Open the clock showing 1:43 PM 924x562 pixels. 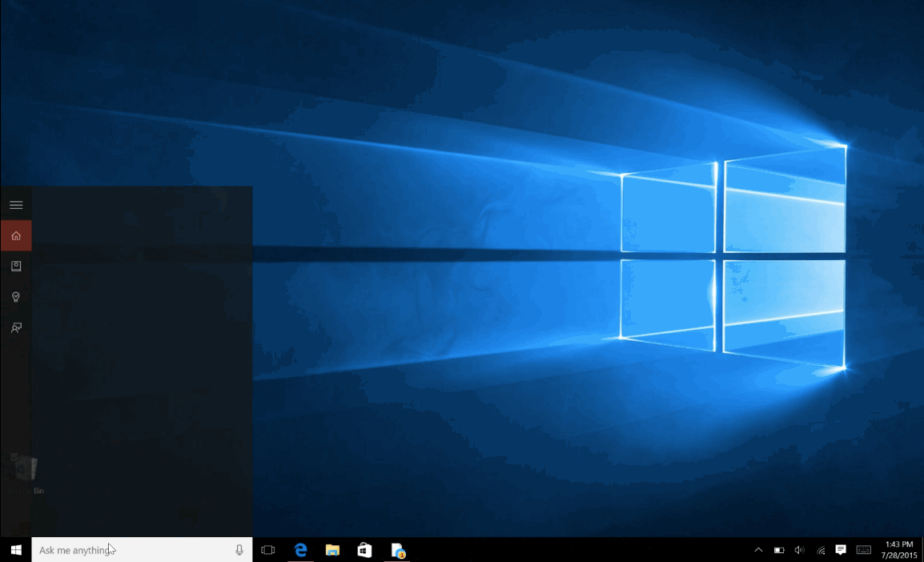(x=899, y=550)
